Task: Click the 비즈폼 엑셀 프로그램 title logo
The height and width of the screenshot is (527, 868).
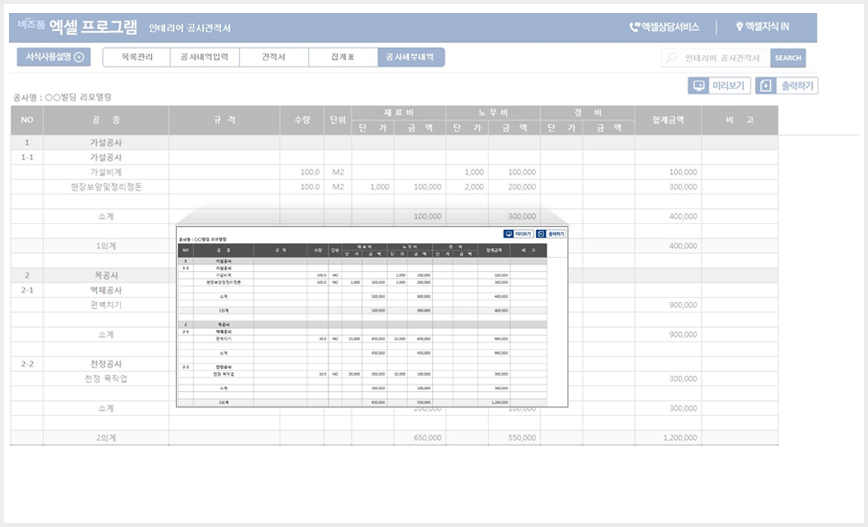Action: 78,26
